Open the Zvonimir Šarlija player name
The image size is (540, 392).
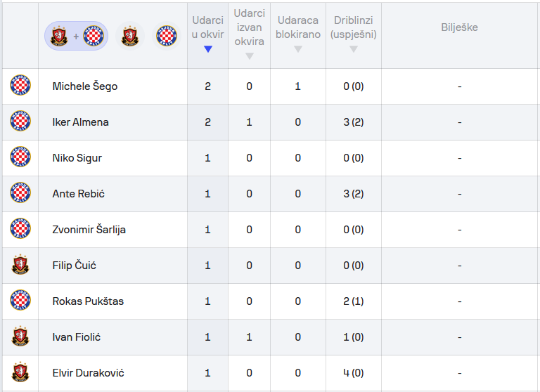tap(89, 230)
